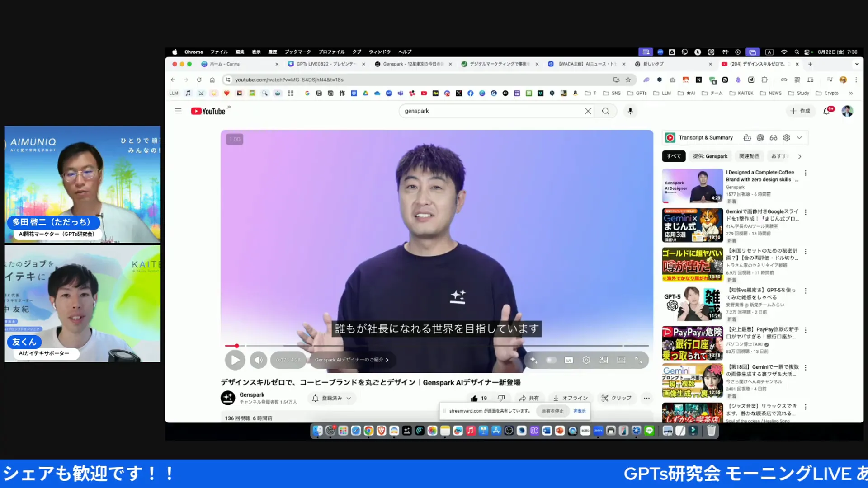This screenshot has width=868, height=488.
Task: Open player settings gear
Action: pos(586,360)
